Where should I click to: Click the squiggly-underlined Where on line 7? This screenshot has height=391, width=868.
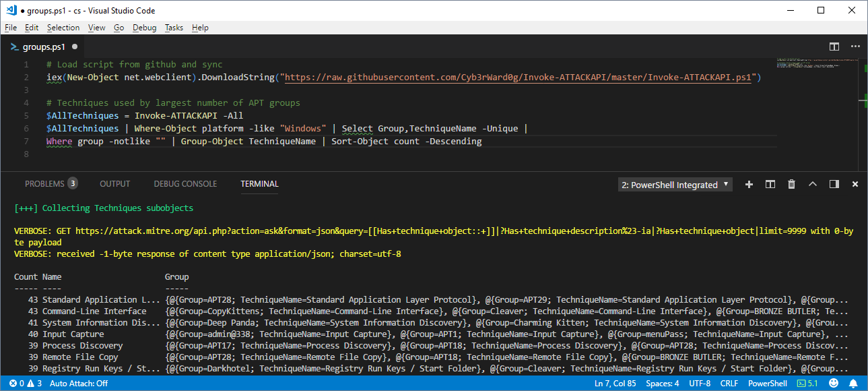click(x=59, y=142)
